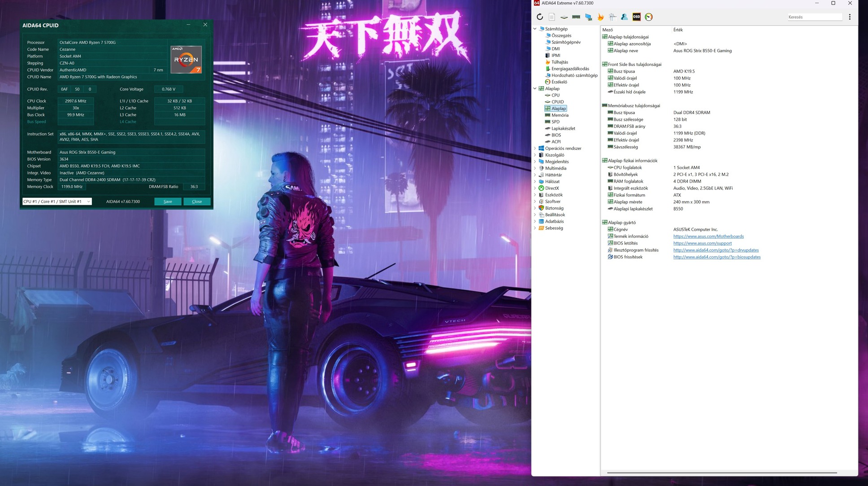The height and width of the screenshot is (486, 868).
Task: Collapse the Számítógép tree node
Action: 535,29
